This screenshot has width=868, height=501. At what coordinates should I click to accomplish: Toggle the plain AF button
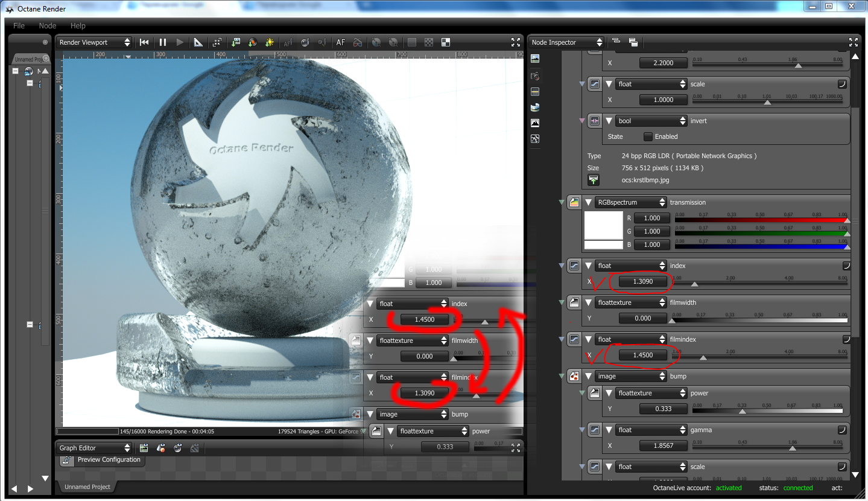point(341,42)
